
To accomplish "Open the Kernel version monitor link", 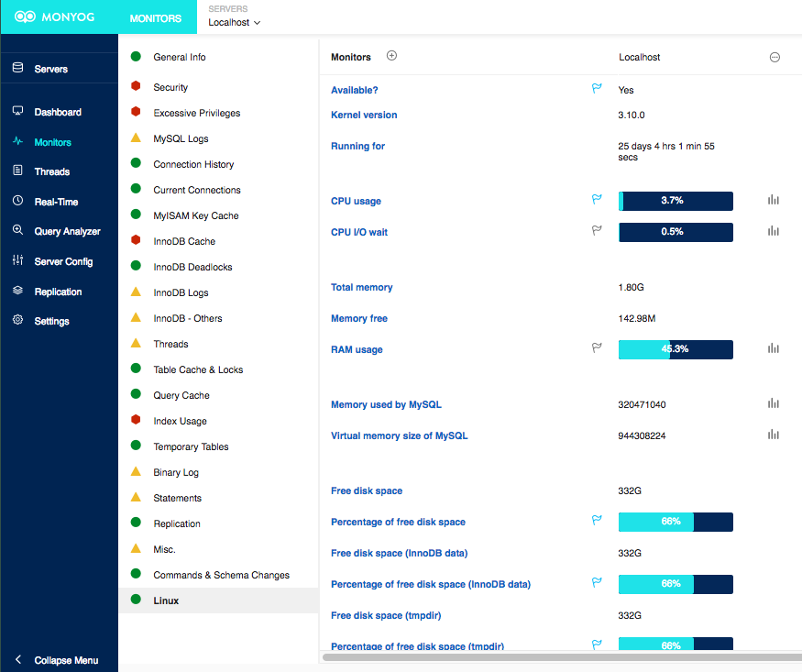I will pyautogui.click(x=364, y=115).
